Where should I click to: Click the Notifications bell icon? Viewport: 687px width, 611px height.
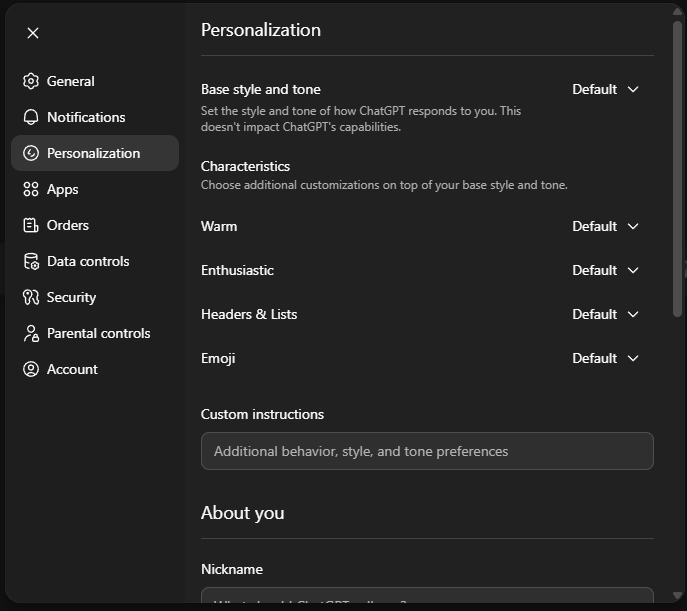pos(31,117)
